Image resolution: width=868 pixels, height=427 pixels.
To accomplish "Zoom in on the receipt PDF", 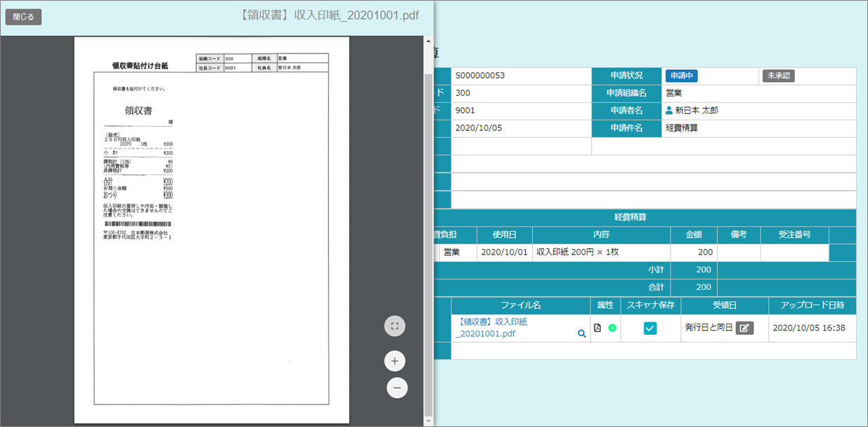I will (394, 361).
